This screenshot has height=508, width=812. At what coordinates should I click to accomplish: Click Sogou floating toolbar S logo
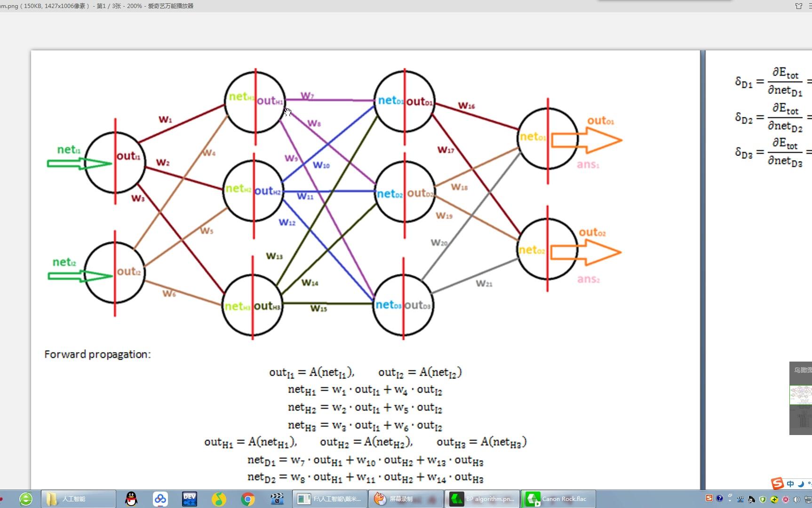coord(778,484)
